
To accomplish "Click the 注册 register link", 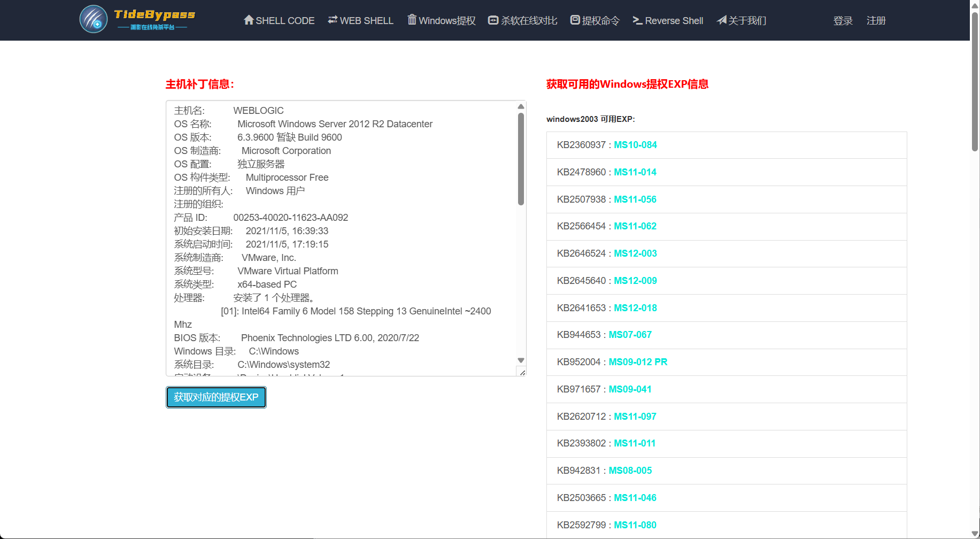I will [x=876, y=20].
